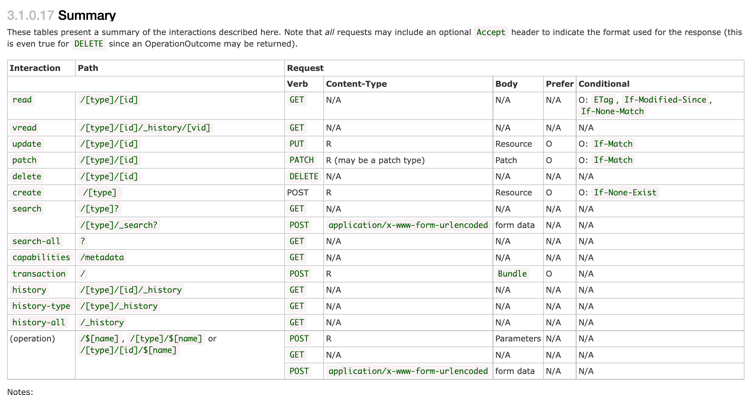Click the If-None-Match header link
Viewport: 754px width, 395px height.
pyautogui.click(x=612, y=112)
